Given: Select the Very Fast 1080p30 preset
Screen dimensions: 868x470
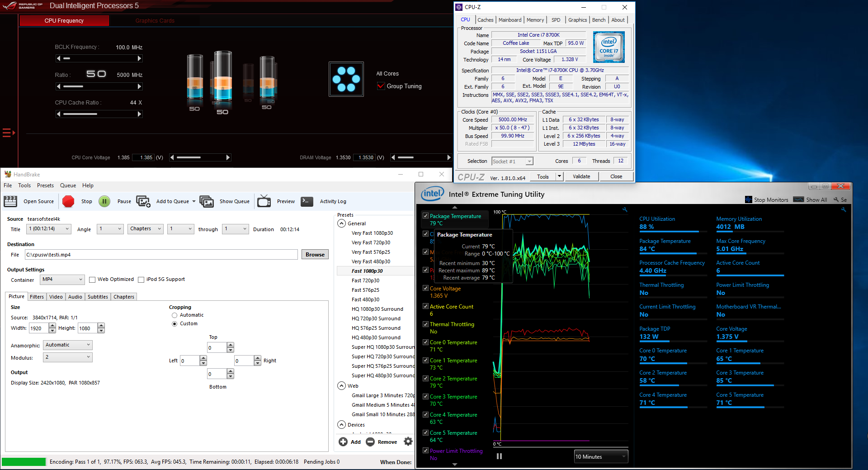Looking at the screenshot, I should [372, 233].
